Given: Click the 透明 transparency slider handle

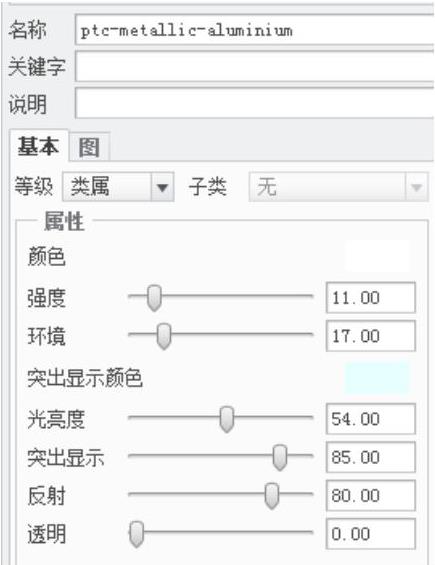Looking at the screenshot, I should click(x=137, y=534).
